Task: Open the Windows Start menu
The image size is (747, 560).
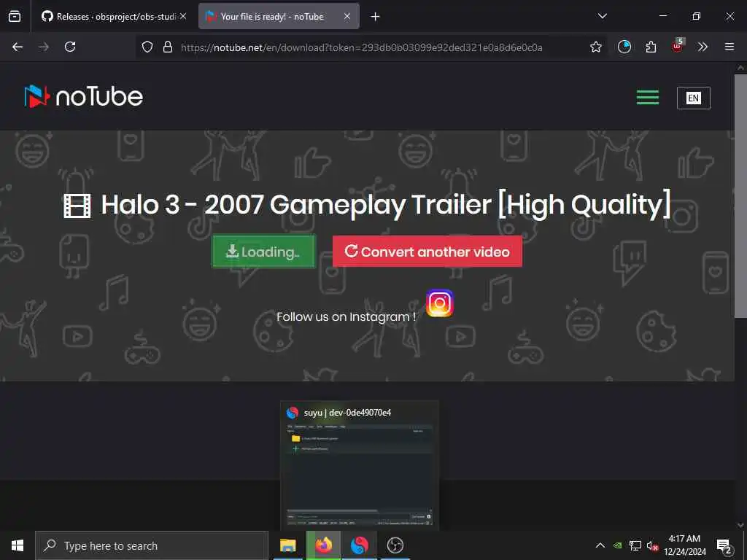Action: coord(18,545)
